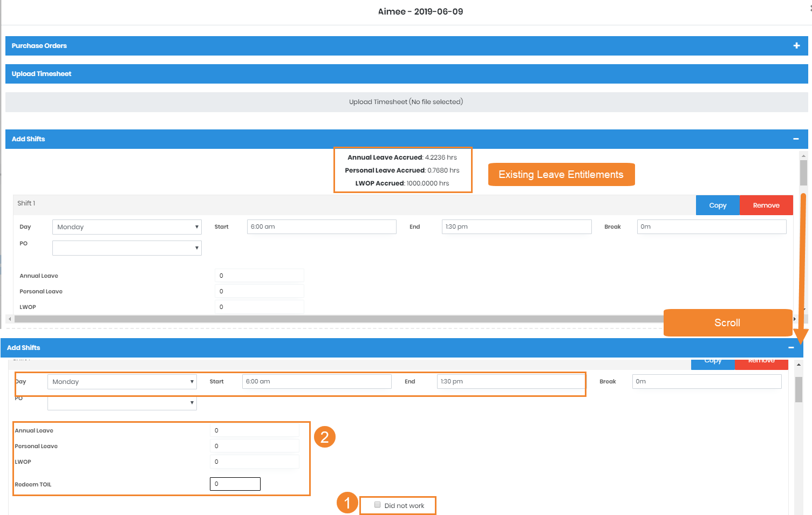Screen dimensions: 812x515
Task: Click the upper panel scroll-up arrow
Action: (803, 156)
